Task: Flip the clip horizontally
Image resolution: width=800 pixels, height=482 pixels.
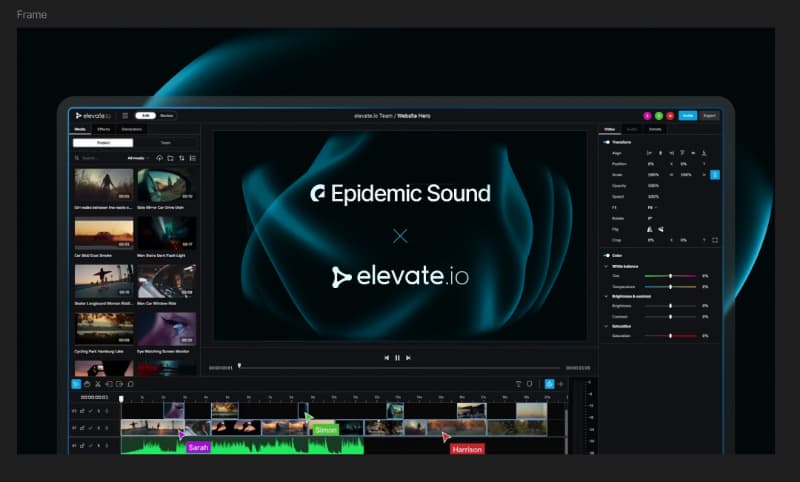Action: click(x=649, y=230)
